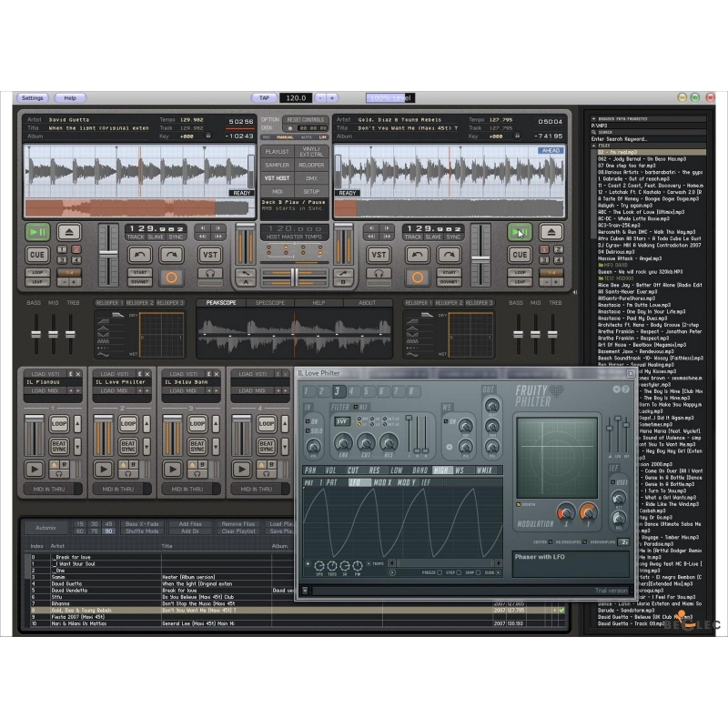
Task: Switch to the SPECSCOPE tab
Action: 269,302
